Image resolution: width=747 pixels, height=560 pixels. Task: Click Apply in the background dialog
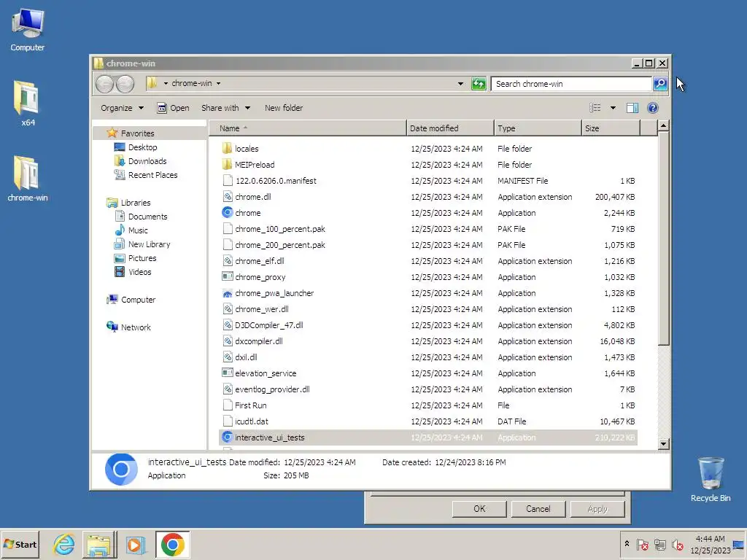click(597, 508)
